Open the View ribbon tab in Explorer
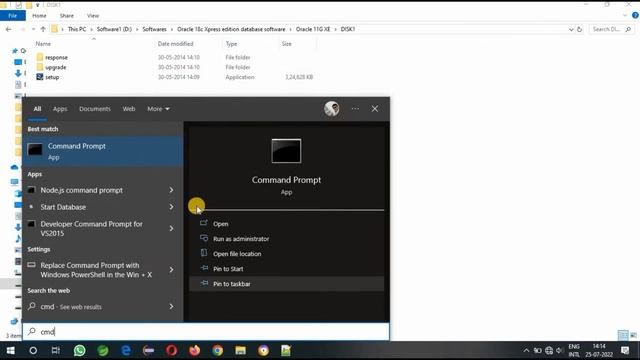The width and height of the screenshot is (640, 360). tap(93, 16)
